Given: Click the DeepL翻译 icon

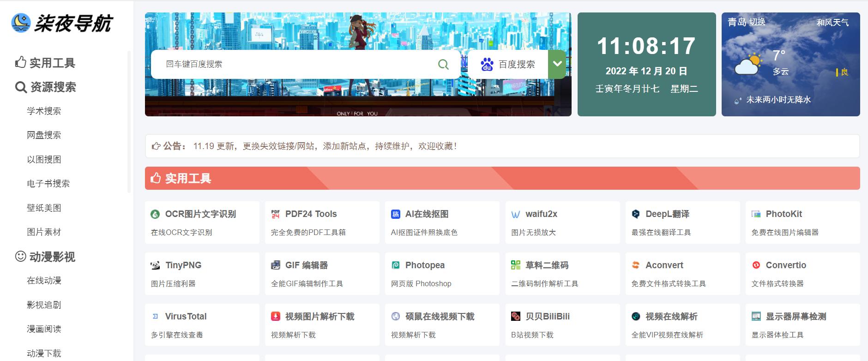Looking at the screenshot, I should (636, 214).
